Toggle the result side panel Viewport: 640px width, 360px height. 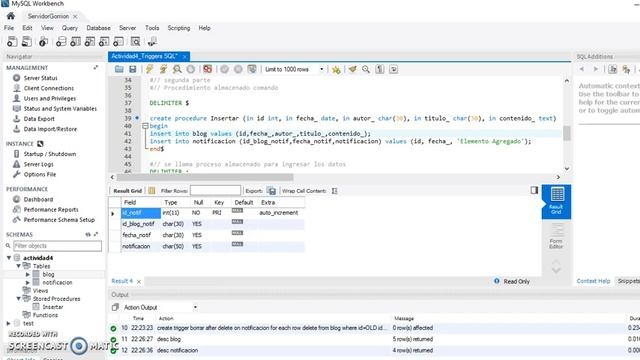point(534,190)
